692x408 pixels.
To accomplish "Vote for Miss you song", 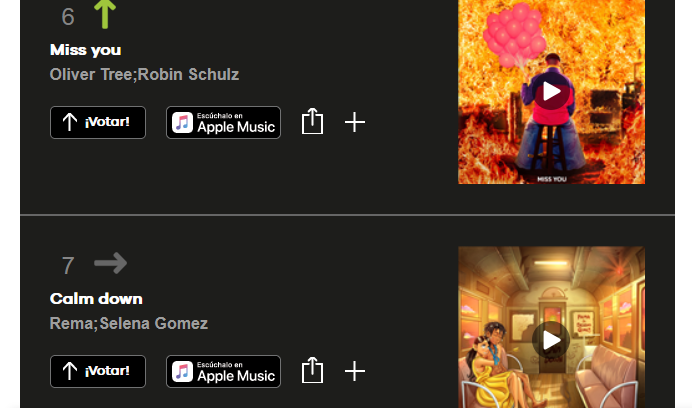I will [98, 122].
